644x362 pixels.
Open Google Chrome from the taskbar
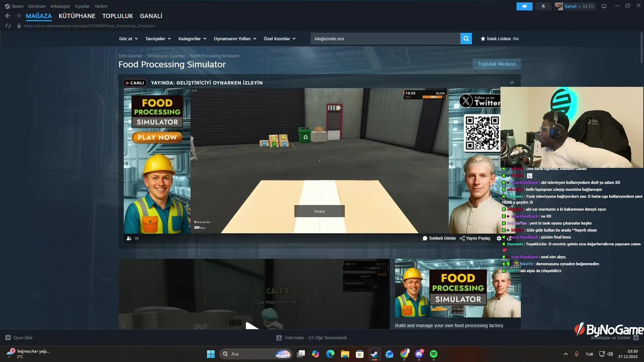coord(405,354)
